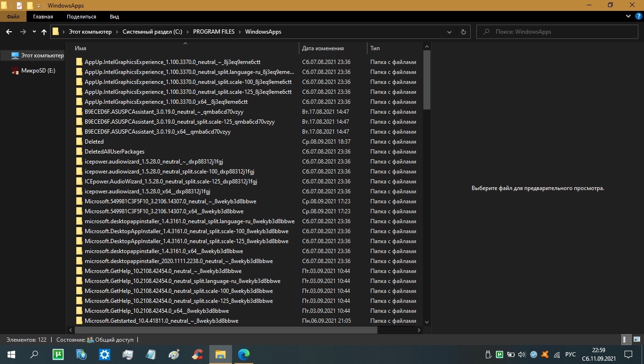Expand chevron after Системный раздел (C:)
This screenshot has height=364, width=644.
pyautogui.click(x=188, y=32)
